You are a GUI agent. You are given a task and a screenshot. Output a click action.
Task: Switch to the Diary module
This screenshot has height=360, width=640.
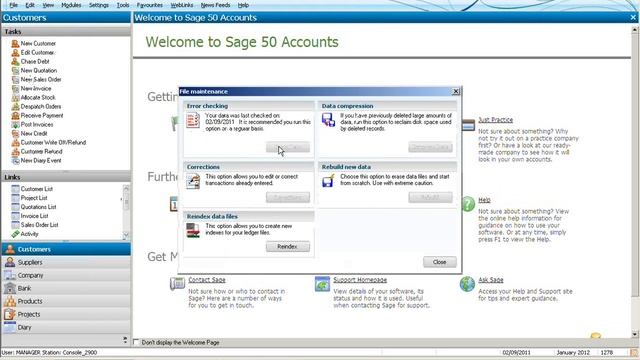66,327
